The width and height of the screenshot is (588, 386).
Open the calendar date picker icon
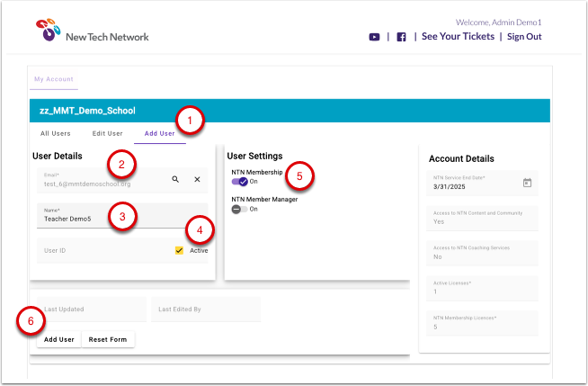click(527, 183)
